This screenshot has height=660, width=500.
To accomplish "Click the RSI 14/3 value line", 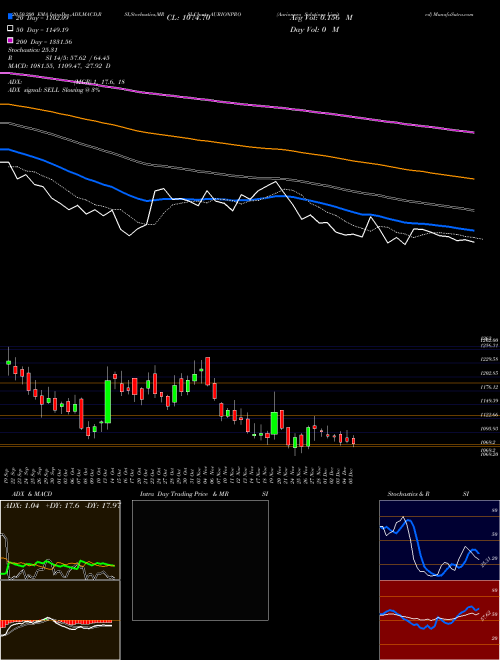I will point(59,58).
